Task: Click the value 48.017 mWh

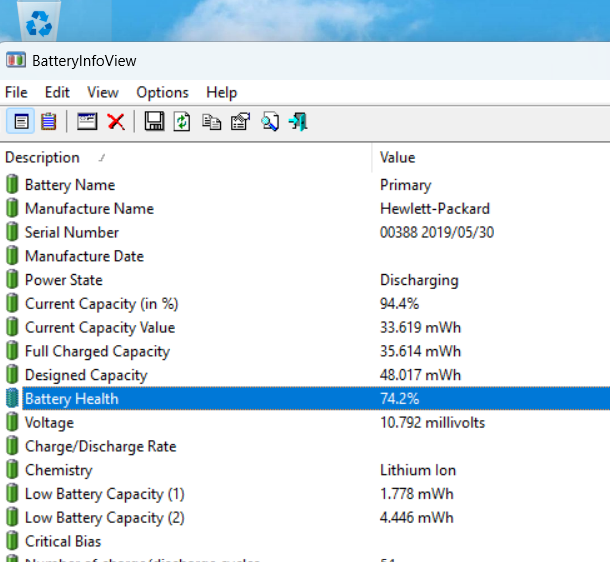Action: (x=421, y=375)
